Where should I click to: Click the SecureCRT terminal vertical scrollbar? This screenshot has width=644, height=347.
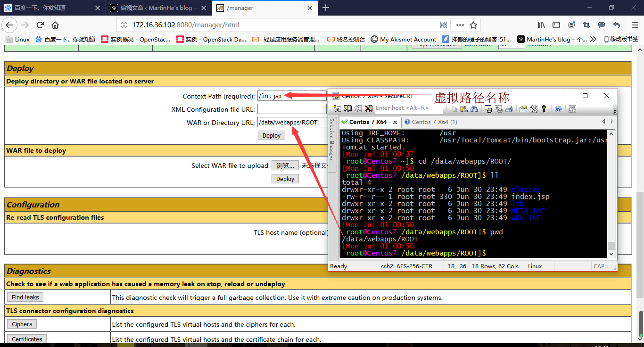[611, 189]
